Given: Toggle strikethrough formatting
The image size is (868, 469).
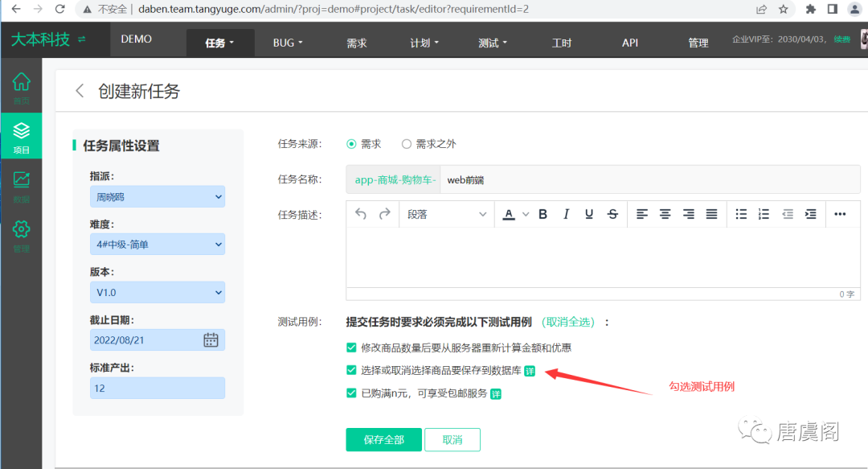Looking at the screenshot, I should [x=612, y=214].
